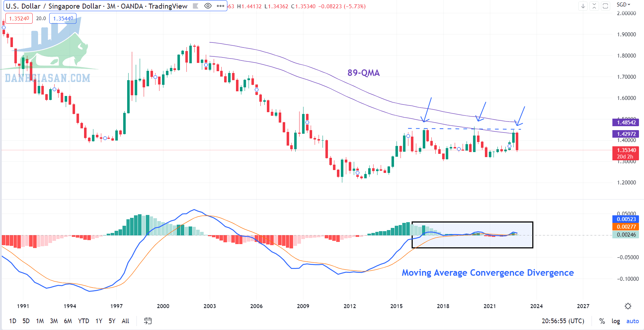644x330 pixels.
Task: Select the 1Y date range
Action: (99, 321)
